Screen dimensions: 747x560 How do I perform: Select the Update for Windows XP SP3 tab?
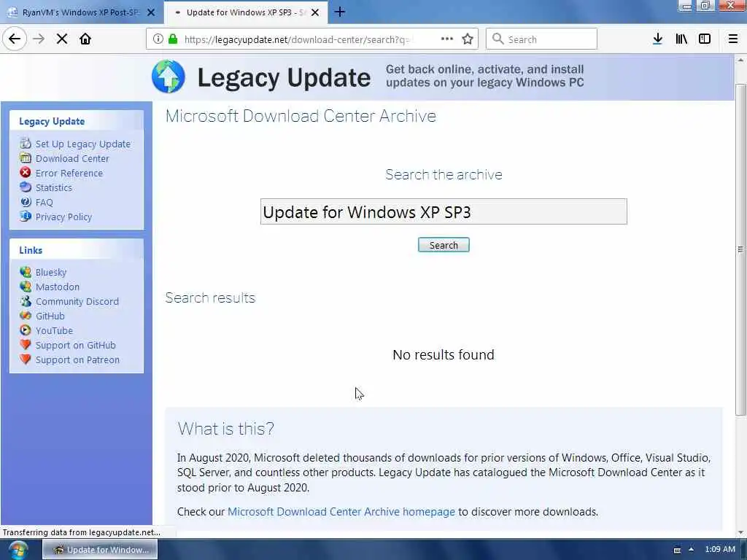tap(246, 12)
